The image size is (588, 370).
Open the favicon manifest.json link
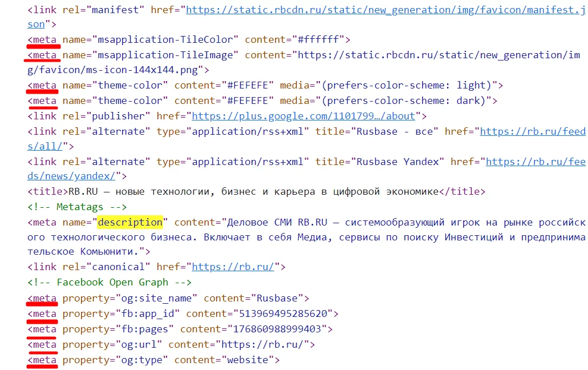(x=386, y=10)
